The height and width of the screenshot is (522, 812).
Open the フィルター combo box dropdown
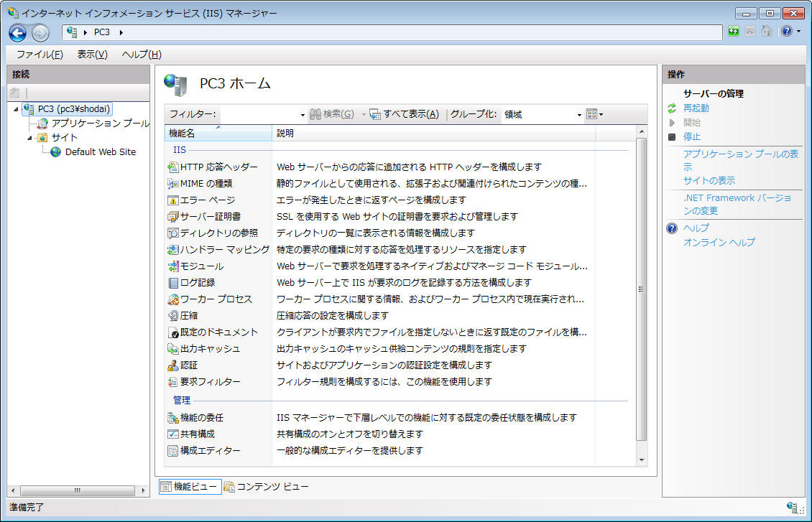coord(303,115)
